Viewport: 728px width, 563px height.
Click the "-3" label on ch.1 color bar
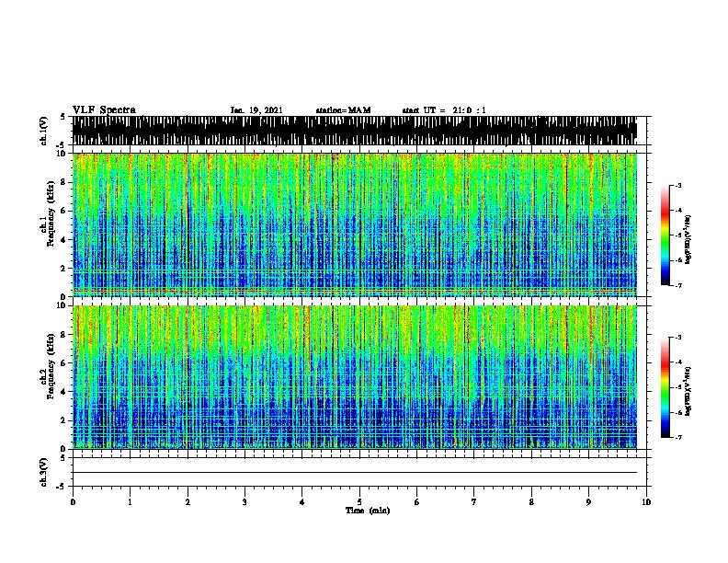click(x=678, y=185)
